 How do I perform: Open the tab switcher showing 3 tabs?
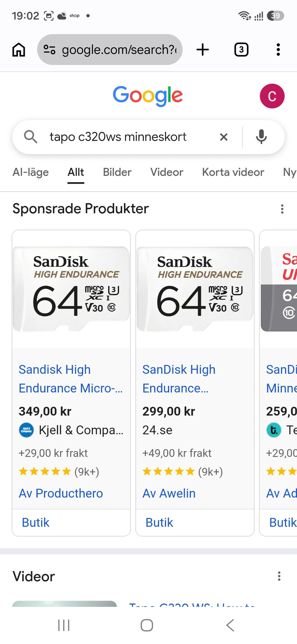tap(241, 50)
